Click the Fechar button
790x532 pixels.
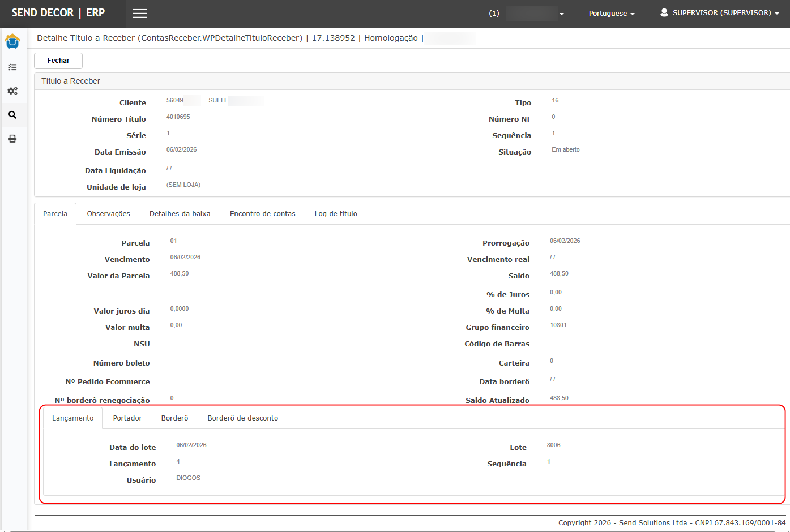58,61
